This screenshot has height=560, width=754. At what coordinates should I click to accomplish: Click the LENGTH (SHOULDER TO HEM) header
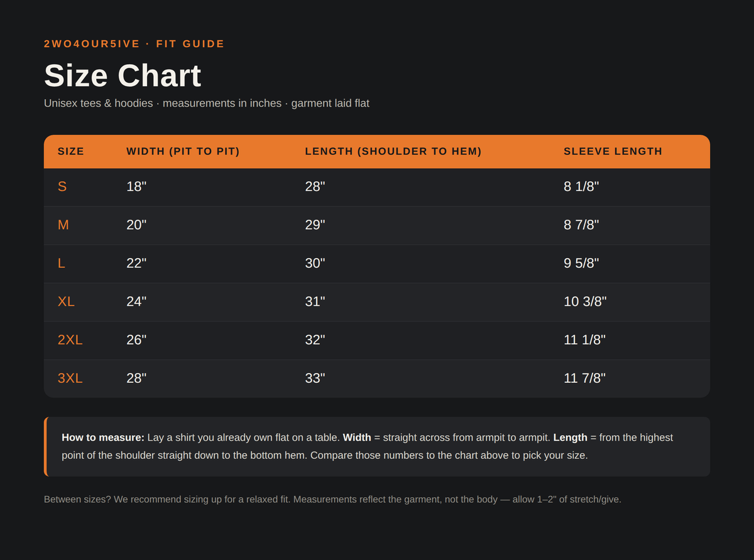[x=393, y=151]
